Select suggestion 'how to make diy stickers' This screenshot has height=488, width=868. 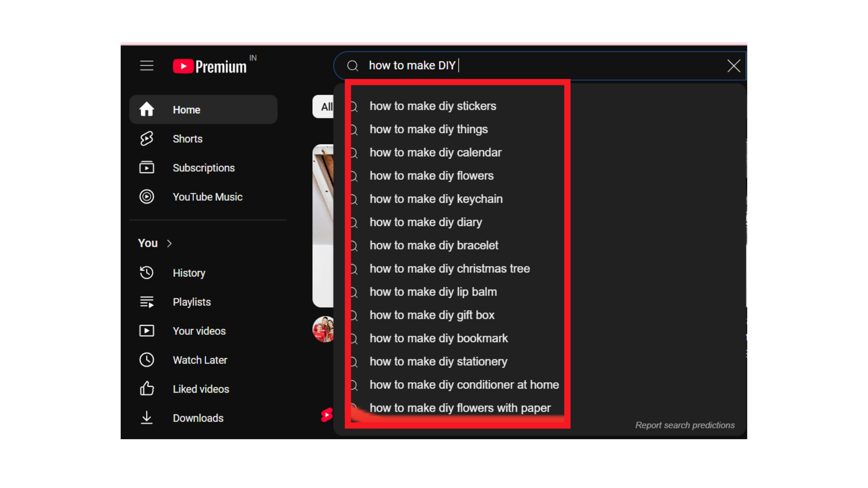(433, 106)
